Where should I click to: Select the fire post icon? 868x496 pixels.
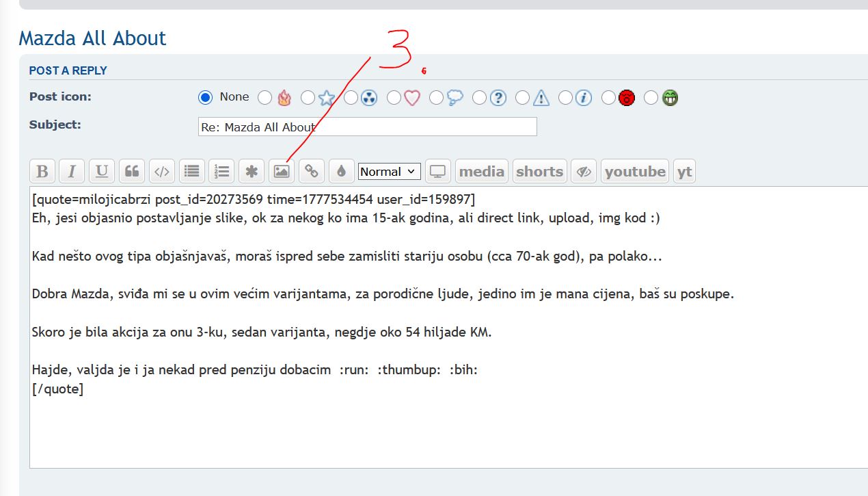[x=265, y=98]
